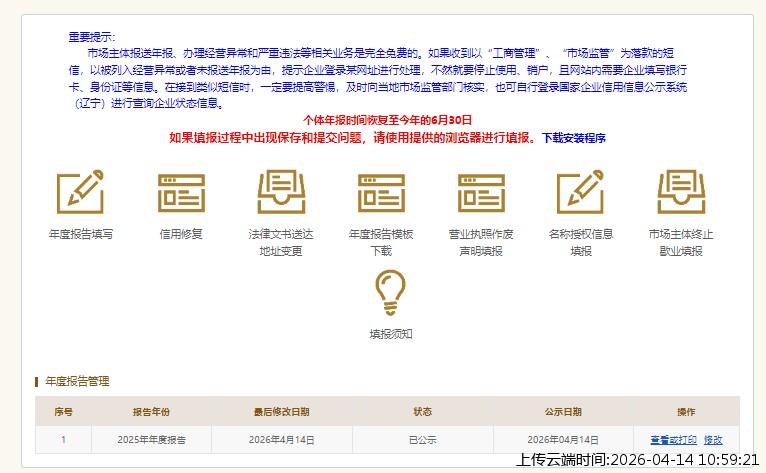Open the 市场主体终止歇业填报 icon

click(681, 192)
